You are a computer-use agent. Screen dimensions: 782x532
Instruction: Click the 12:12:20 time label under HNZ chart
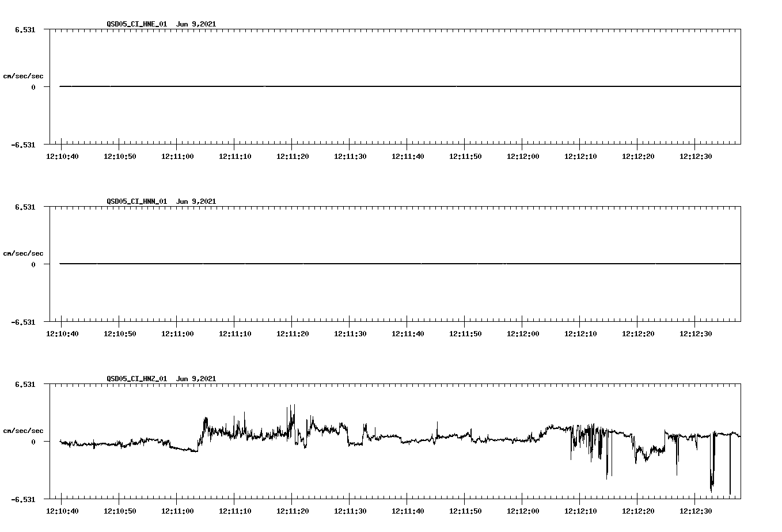[x=638, y=511]
